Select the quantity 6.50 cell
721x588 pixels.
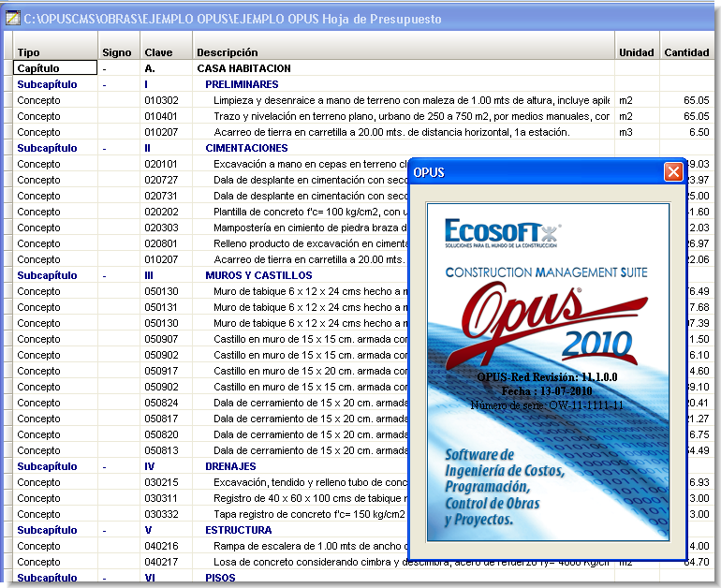coord(699,132)
